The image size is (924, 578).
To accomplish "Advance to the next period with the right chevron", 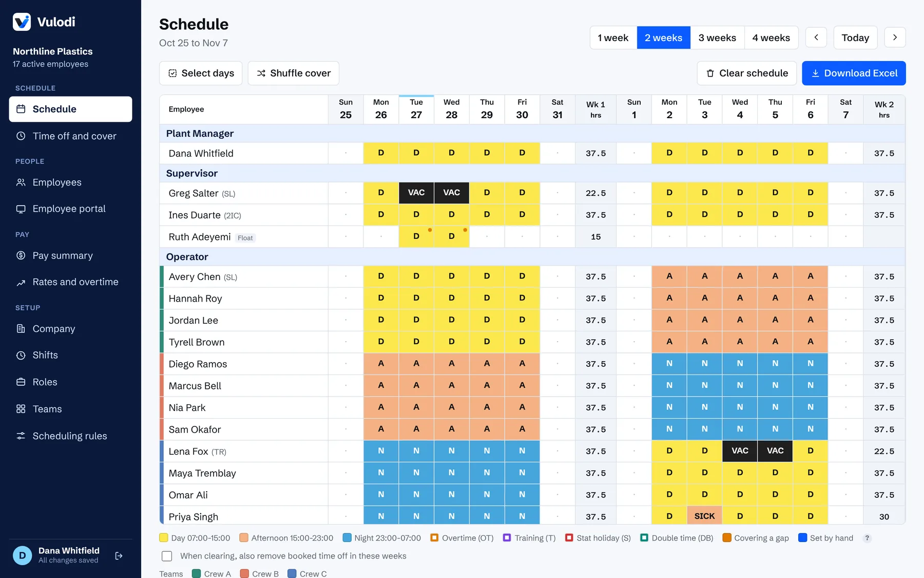I will [x=895, y=38].
